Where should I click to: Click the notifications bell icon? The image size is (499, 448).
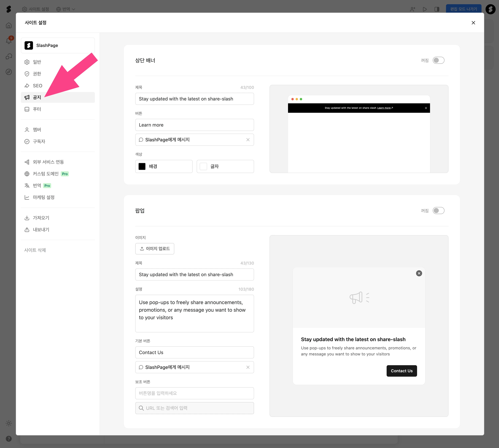click(9, 41)
